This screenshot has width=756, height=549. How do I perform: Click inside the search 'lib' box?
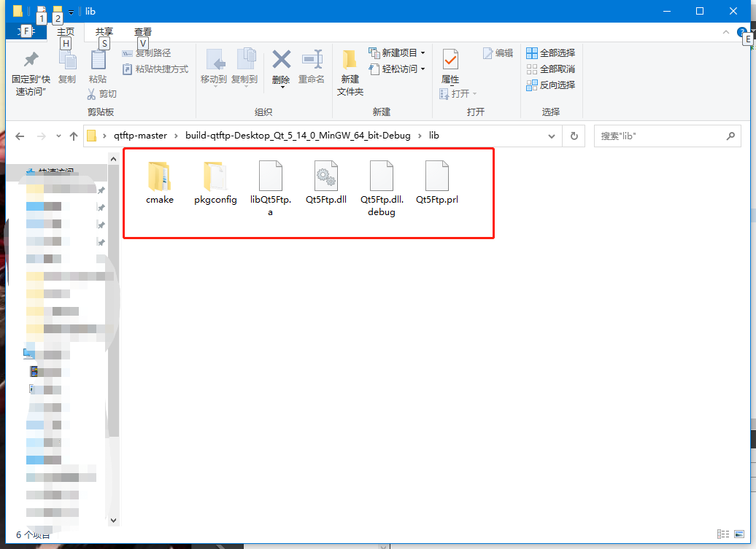(x=657, y=136)
